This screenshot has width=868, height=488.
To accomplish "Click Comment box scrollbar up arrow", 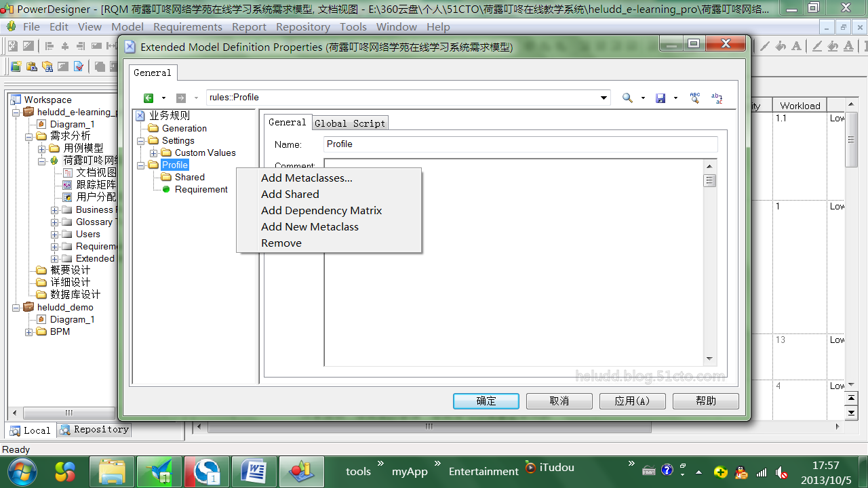I will (x=710, y=167).
